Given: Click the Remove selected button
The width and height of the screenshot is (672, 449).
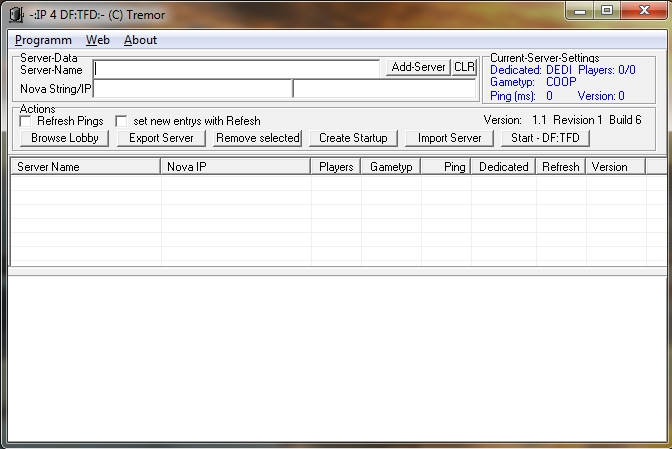Looking at the screenshot, I should pyautogui.click(x=257, y=138).
